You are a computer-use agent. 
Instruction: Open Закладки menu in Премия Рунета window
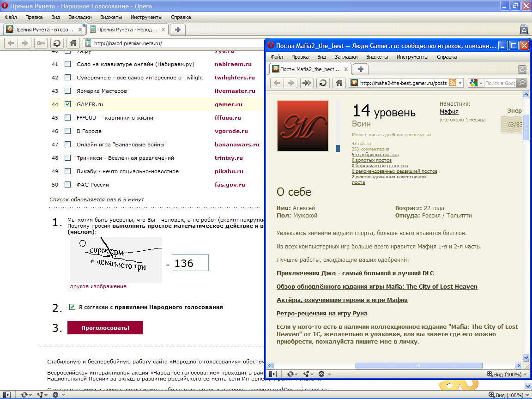pos(80,17)
